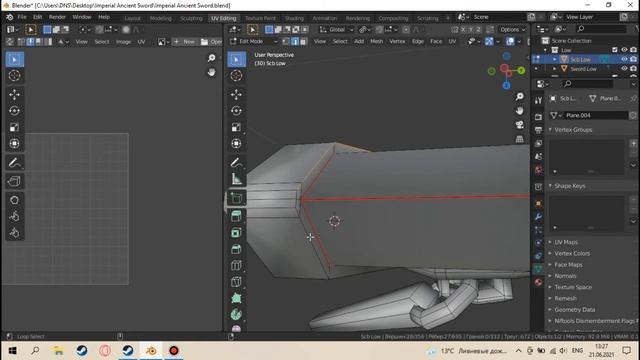Select the Knife tool
The height and width of the screenshot is (360, 640).
pyautogui.click(x=236, y=282)
